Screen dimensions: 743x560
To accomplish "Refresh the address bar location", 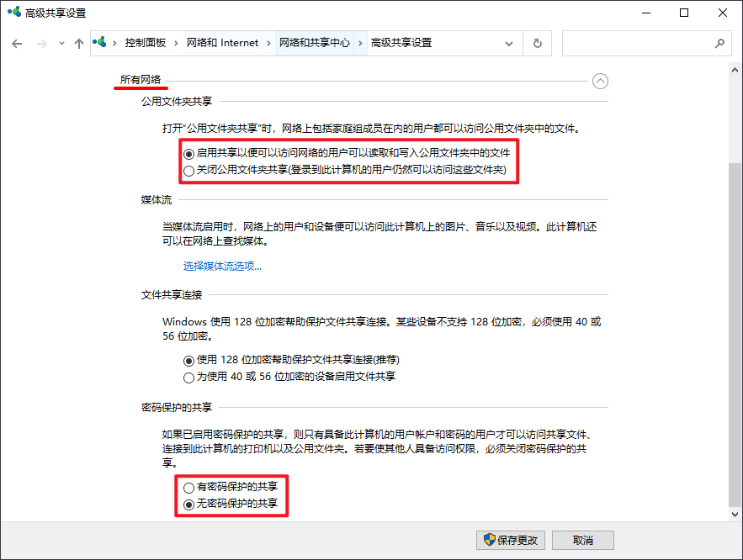I will click(x=538, y=44).
